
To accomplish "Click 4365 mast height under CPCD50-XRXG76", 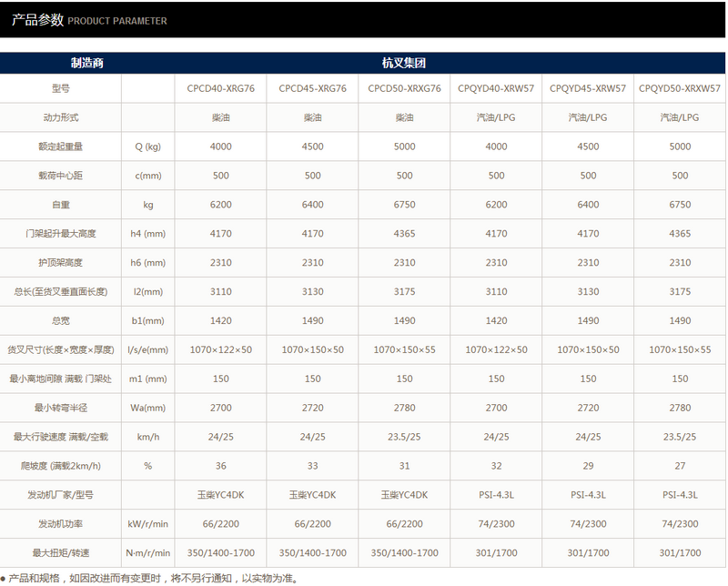I will click(x=404, y=234).
